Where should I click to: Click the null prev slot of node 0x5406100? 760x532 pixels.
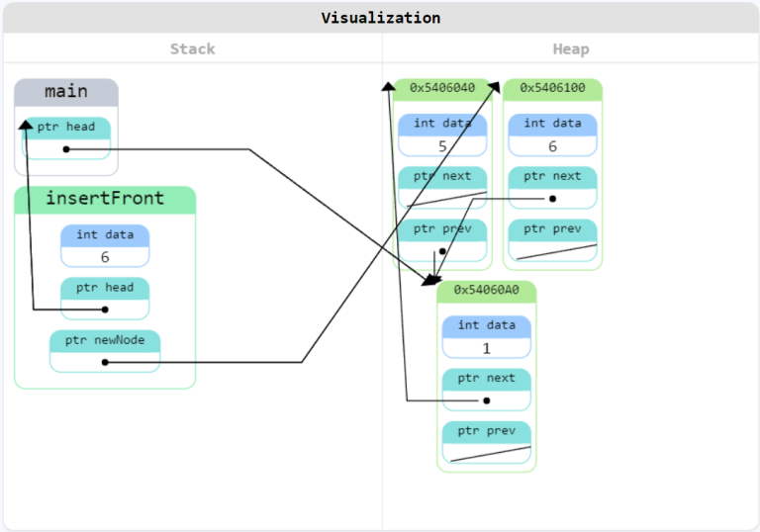(x=552, y=251)
